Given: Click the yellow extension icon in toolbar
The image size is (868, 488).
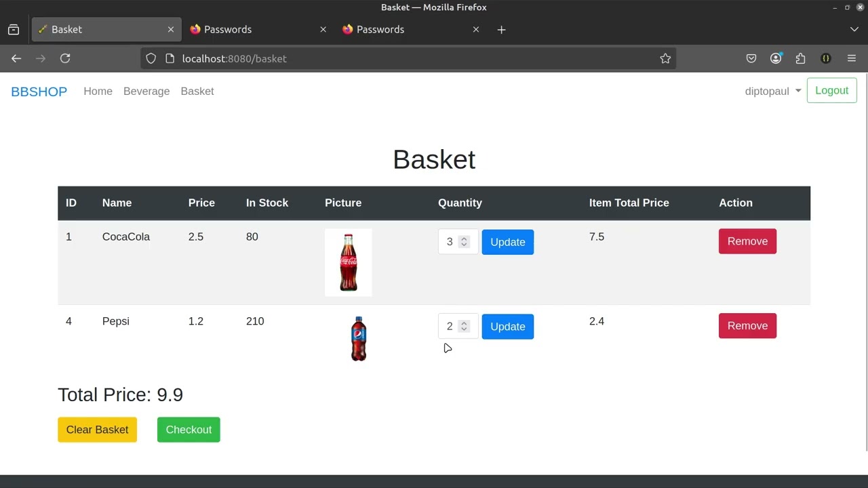Looking at the screenshot, I should click(x=826, y=59).
